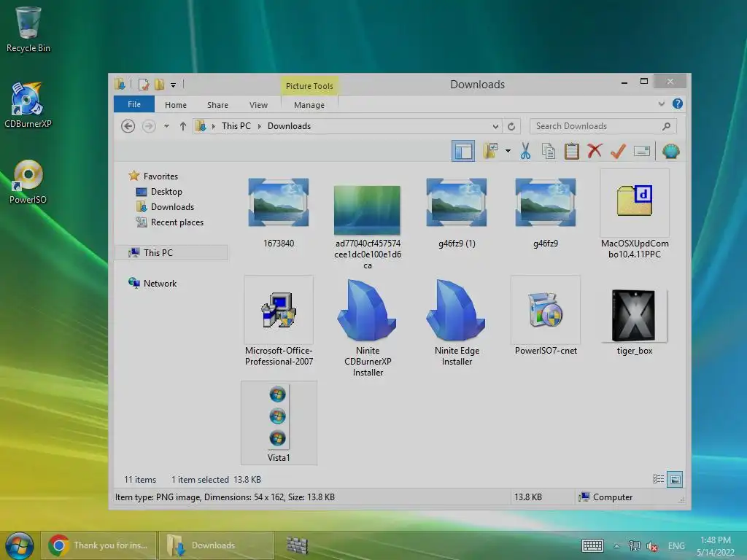Open the View ribbon tab
Viewport: 747px width, 560px height.
coord(258,105)
